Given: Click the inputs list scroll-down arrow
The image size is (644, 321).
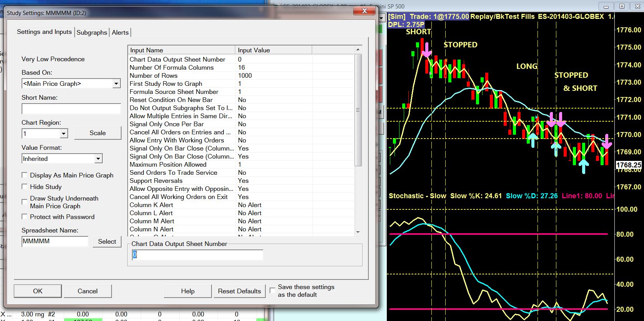Looking at the screenshot, I should click(x=358, y=232).
